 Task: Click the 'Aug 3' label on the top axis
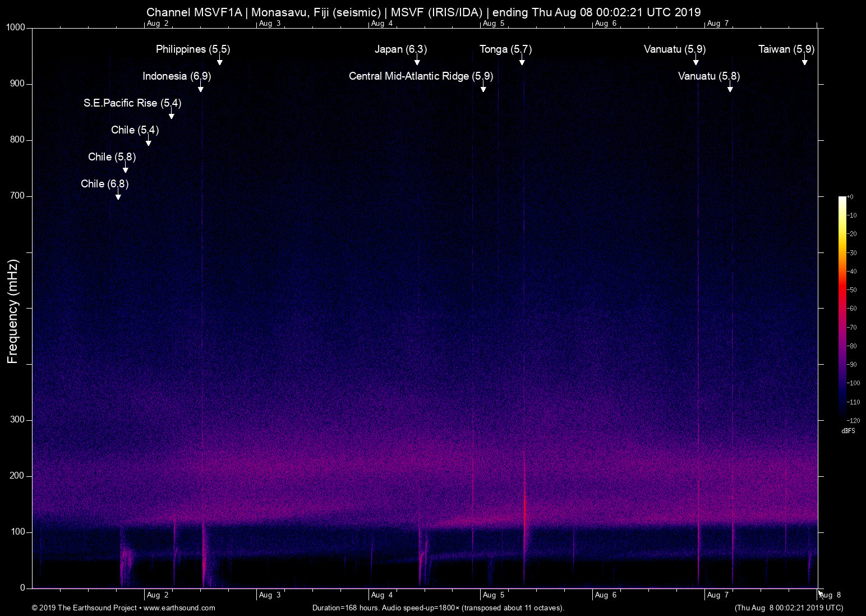tap(270, 24)
